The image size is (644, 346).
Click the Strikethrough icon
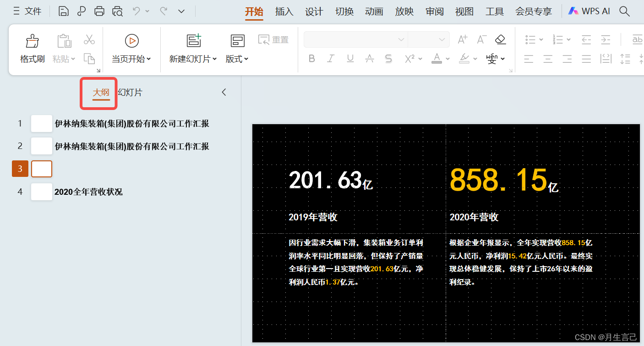(x=369, y=59)
